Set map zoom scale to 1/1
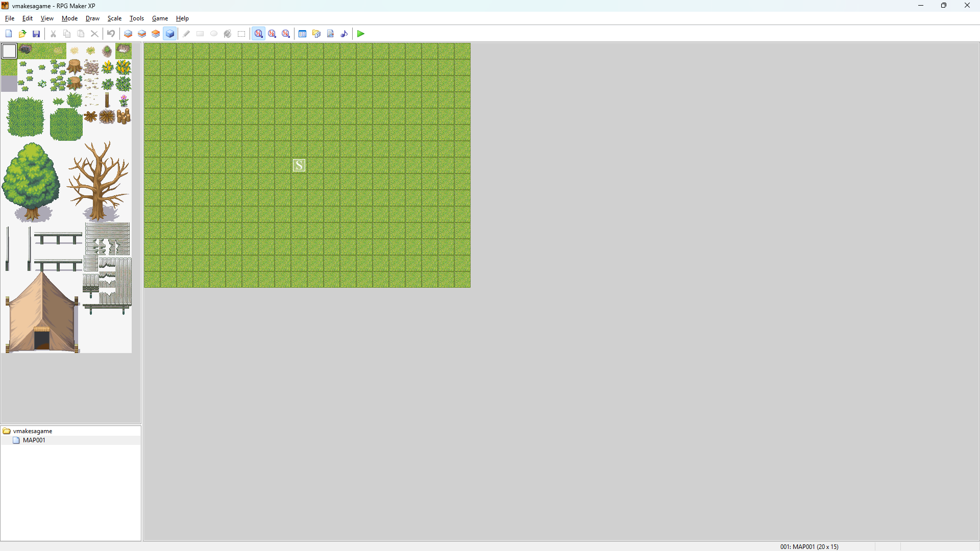The height and width of the screenshot is (551, 980). 259,34
